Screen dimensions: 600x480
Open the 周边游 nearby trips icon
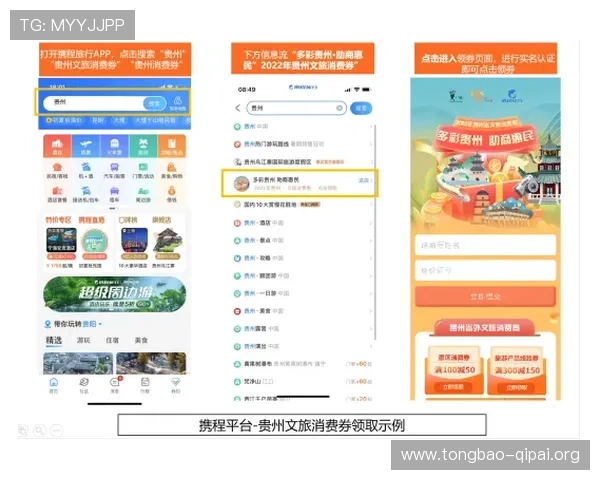coord(143,194)
